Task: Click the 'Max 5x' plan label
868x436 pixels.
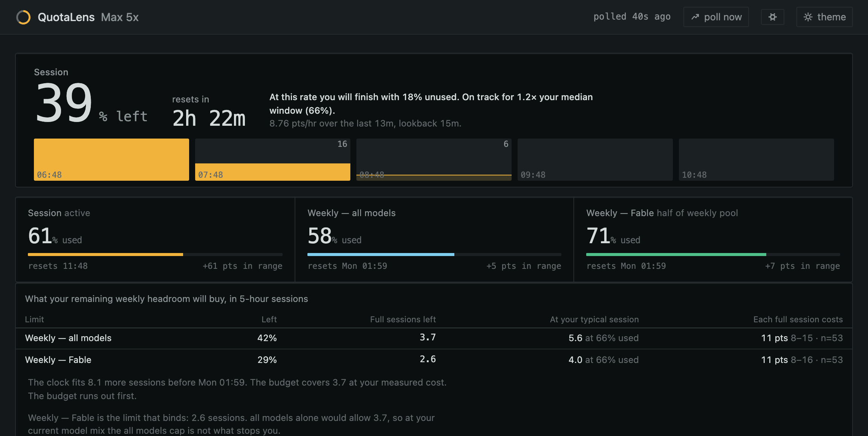Action: [120, 17]
